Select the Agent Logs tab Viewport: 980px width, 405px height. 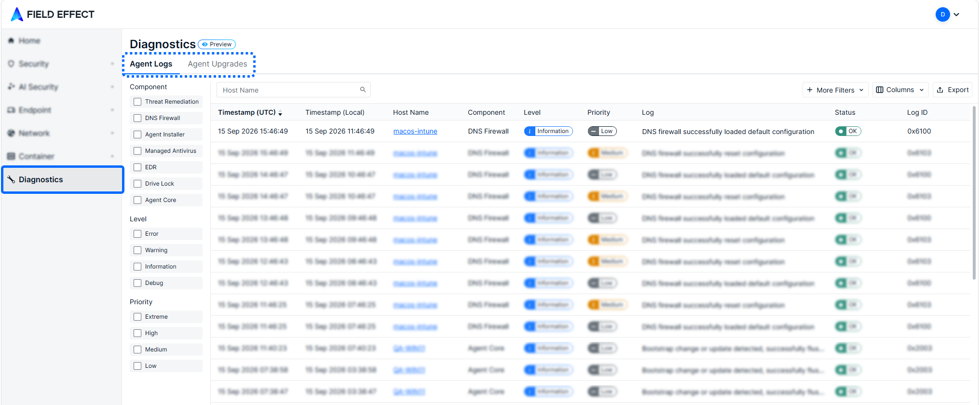[x=151, y=64]
